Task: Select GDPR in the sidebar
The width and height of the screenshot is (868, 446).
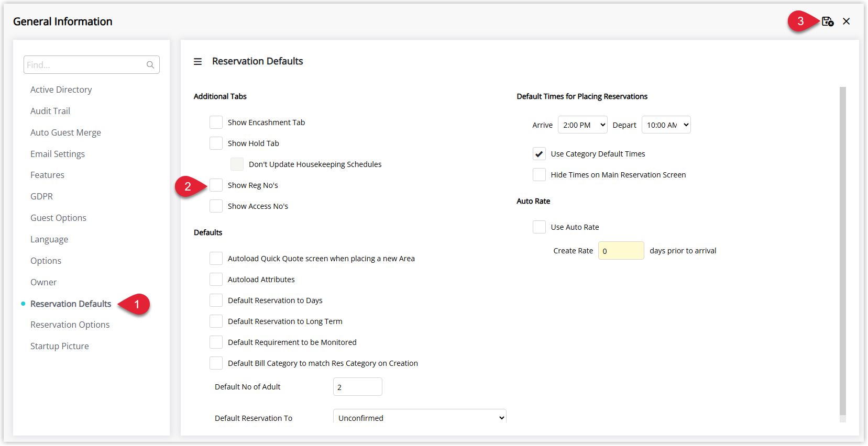Action: click(x=41, y=196)
